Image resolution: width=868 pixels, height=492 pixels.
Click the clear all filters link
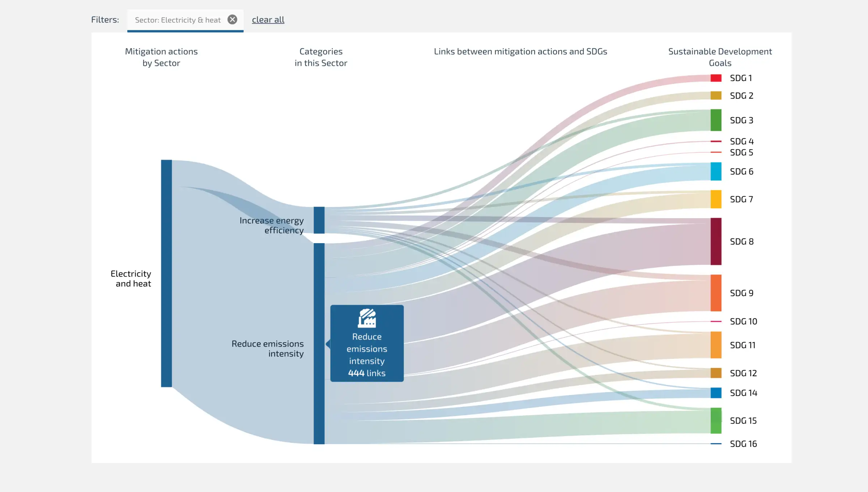[268, 20]
